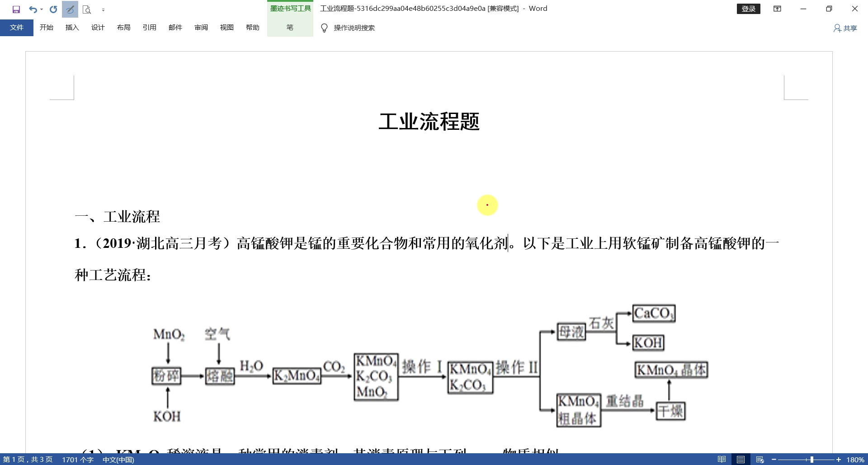The image size is (868, 465).
Task: Toggle the ink drawing tool in quick access
Action: 70,9
